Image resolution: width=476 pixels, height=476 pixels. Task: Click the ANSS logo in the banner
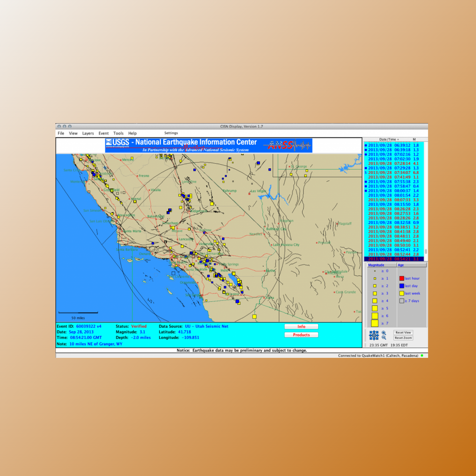click(x=287, y=145)
